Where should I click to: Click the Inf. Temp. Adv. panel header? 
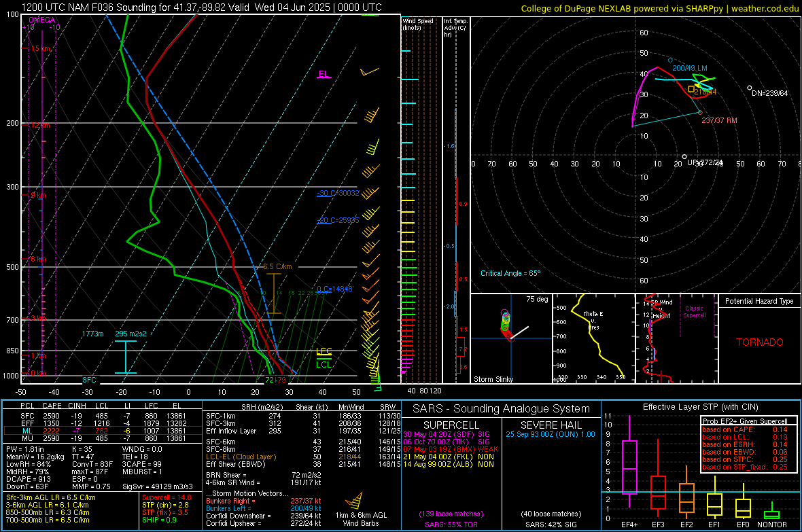(x=455, y=28)
